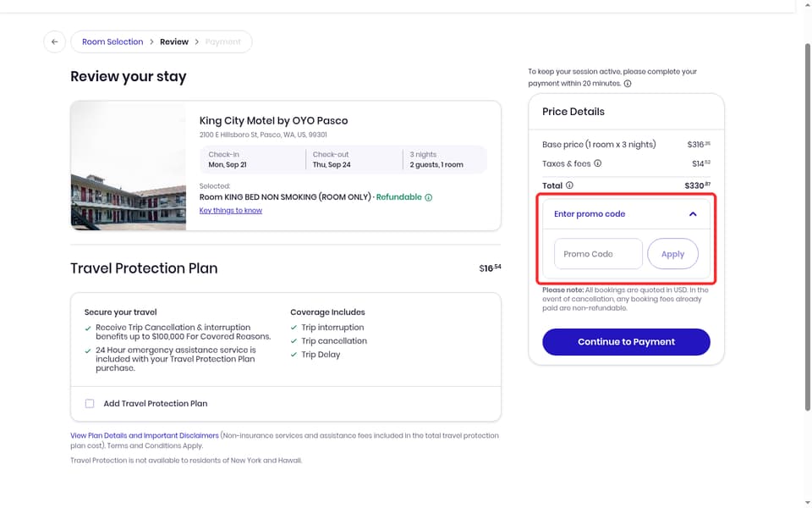Open View Plan Details and Important Disclaimers
Viewport: 812px width, 508px height.
tap(145, 436)
